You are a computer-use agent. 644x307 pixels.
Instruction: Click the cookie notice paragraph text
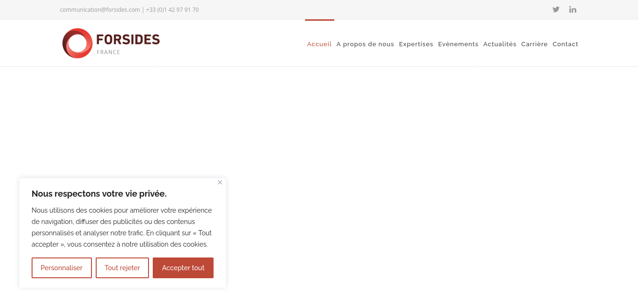click(x=122, y=227)
